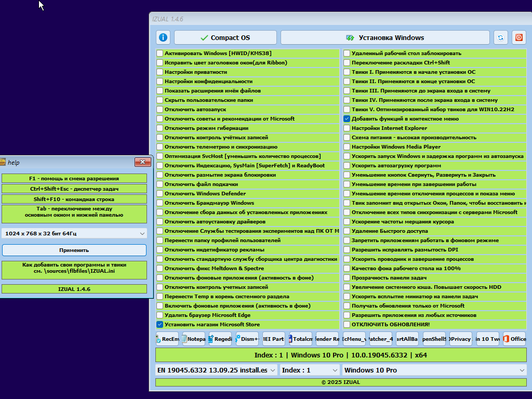Check Схема питания - высокая производительность

347,137
